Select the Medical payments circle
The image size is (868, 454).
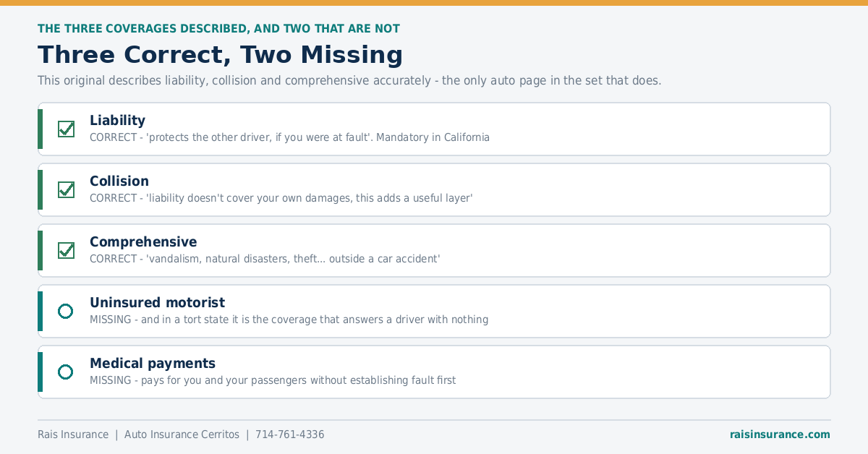[66, 372]
